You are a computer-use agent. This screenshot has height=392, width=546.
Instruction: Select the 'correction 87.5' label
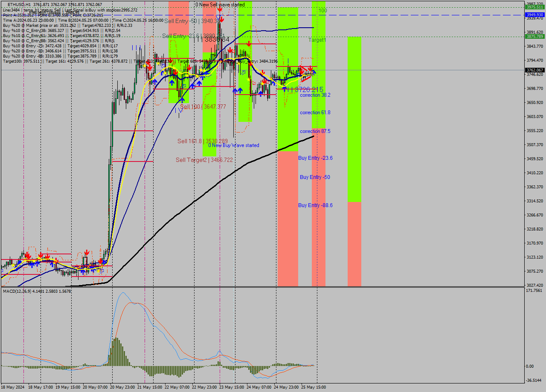(x=315, y=131)
